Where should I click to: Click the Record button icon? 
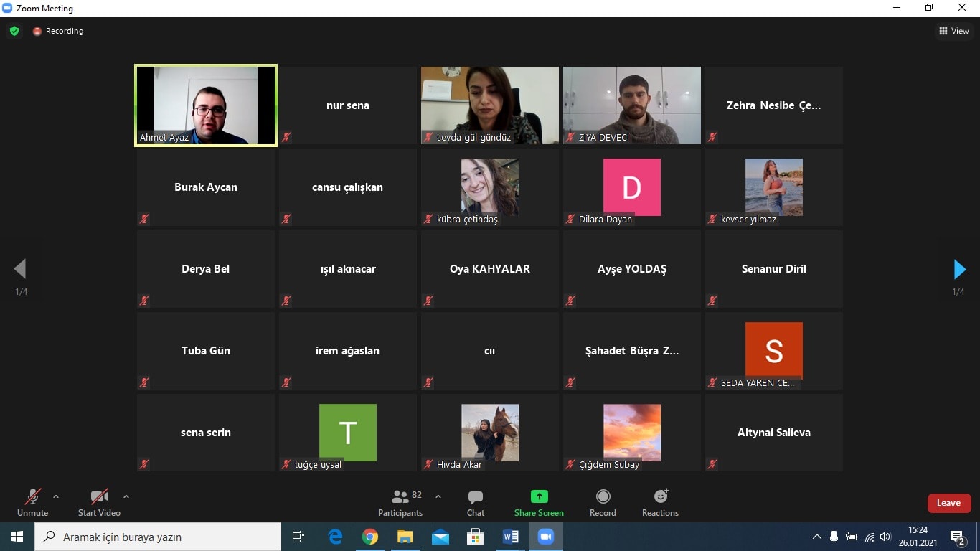click(603, 496)
